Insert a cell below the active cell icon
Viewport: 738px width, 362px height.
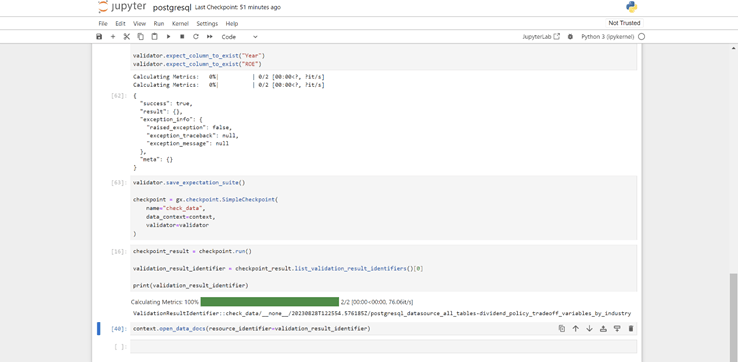pyautogui.click(x=617, y=329)
